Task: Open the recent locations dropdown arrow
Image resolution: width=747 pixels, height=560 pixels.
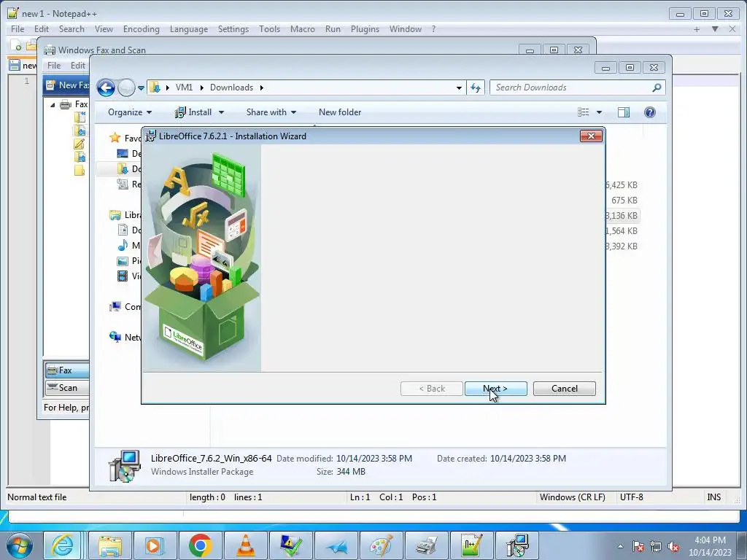Action: (x=141, y=88)
